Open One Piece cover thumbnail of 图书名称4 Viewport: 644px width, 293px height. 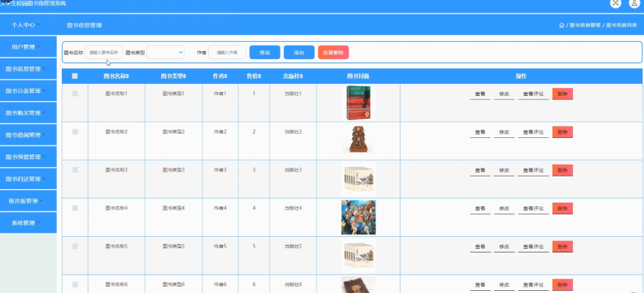358,218
